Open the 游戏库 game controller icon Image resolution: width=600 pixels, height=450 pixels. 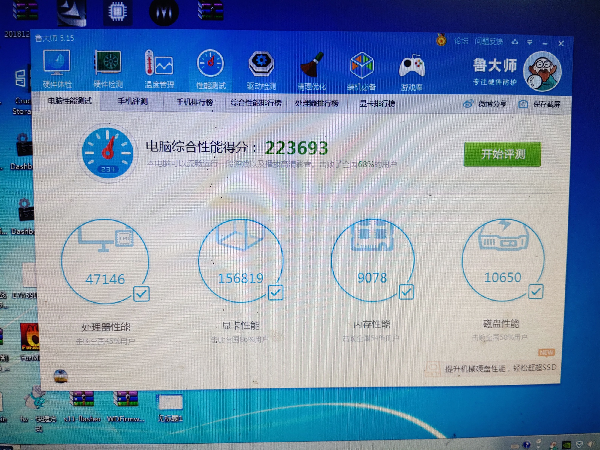412,72
